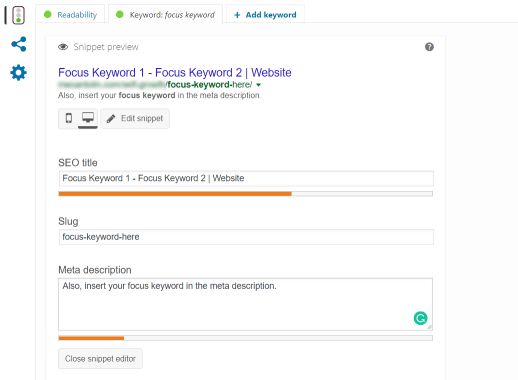Select the Keyword: focus keyword tab

(166, 14)
